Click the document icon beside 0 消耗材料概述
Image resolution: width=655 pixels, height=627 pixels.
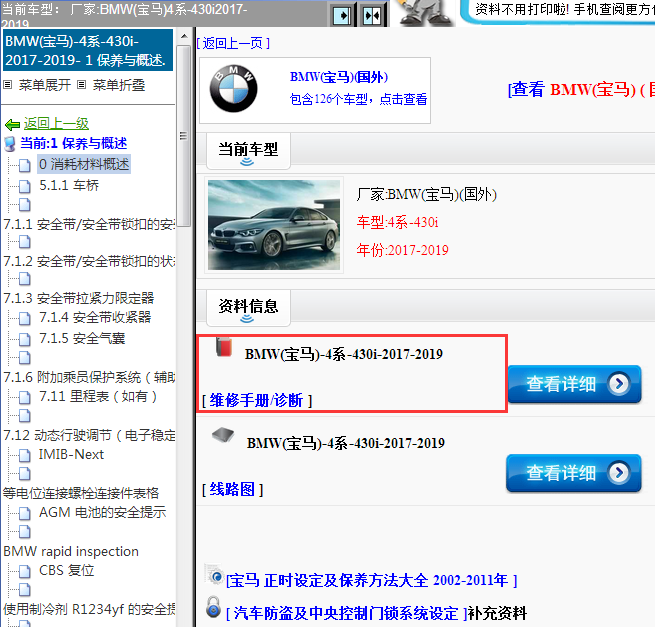tap(25, 165)
